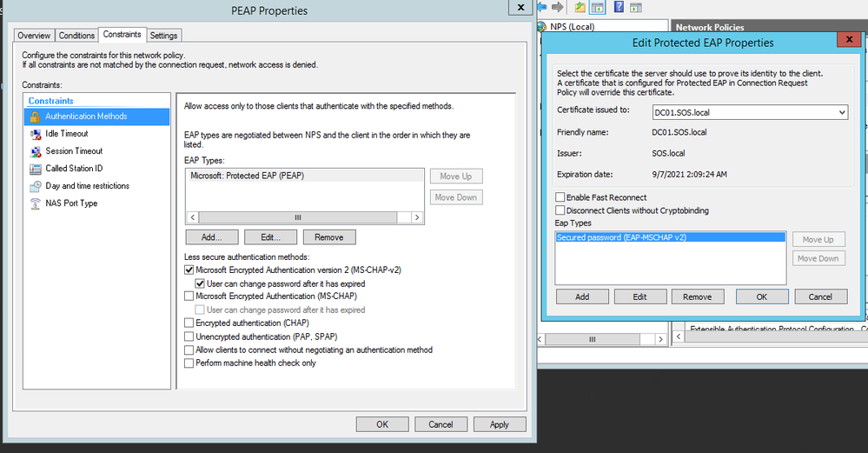Click Add in Edit Protected EAP Properties
Screen dimensions: 868x453
tap(582, 296)
